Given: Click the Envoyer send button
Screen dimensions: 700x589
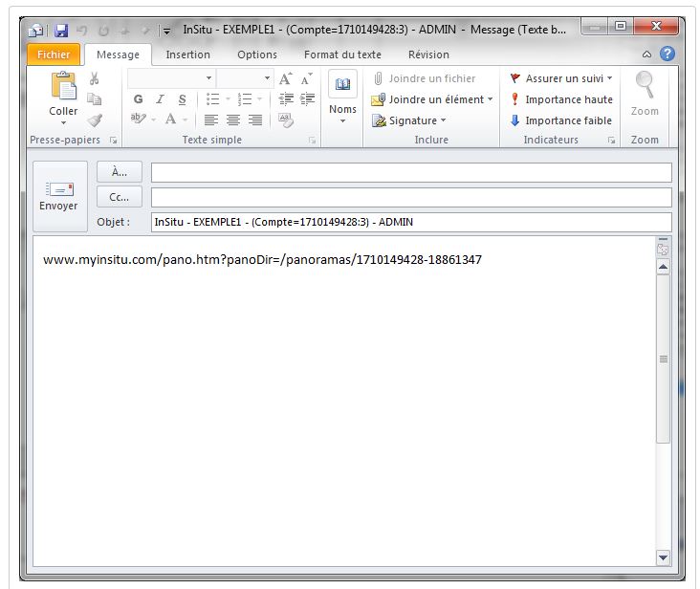Looking at the screenshot, I should click(58, 195).
